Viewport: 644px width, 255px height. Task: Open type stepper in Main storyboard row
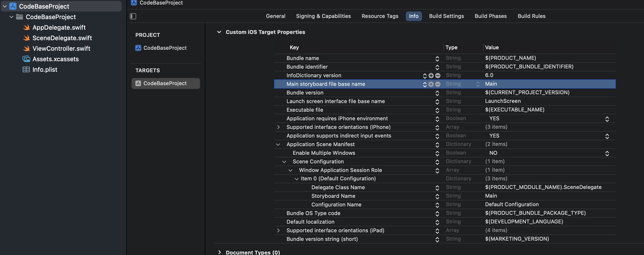[x=478, y=84]
